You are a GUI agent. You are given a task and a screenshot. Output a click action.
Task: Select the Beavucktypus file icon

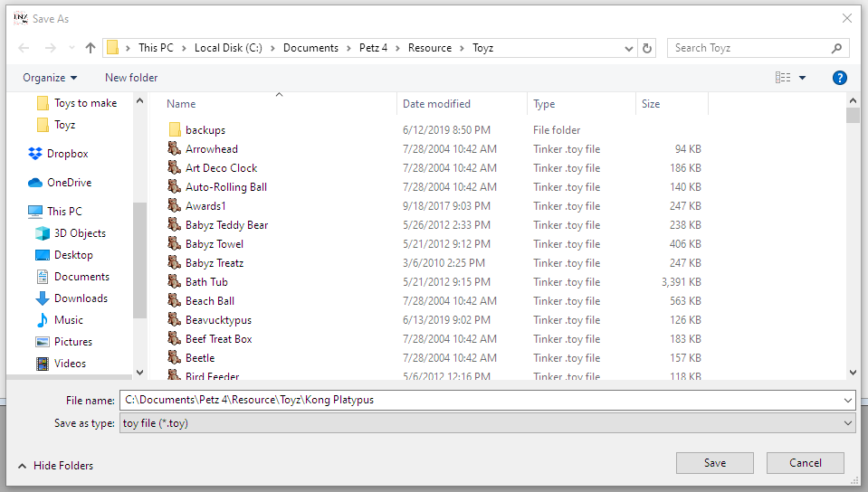175,320
